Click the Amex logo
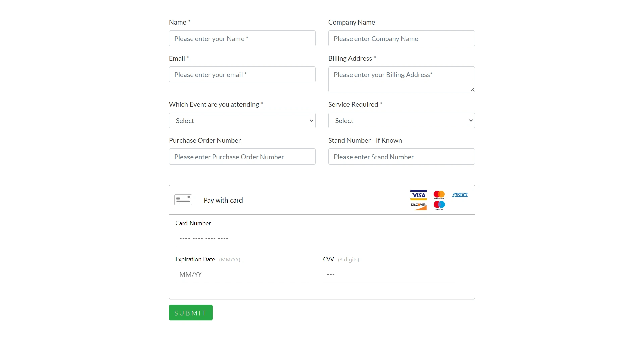The height and width of the screenshot is (356, 644). (x=460, y=195)
